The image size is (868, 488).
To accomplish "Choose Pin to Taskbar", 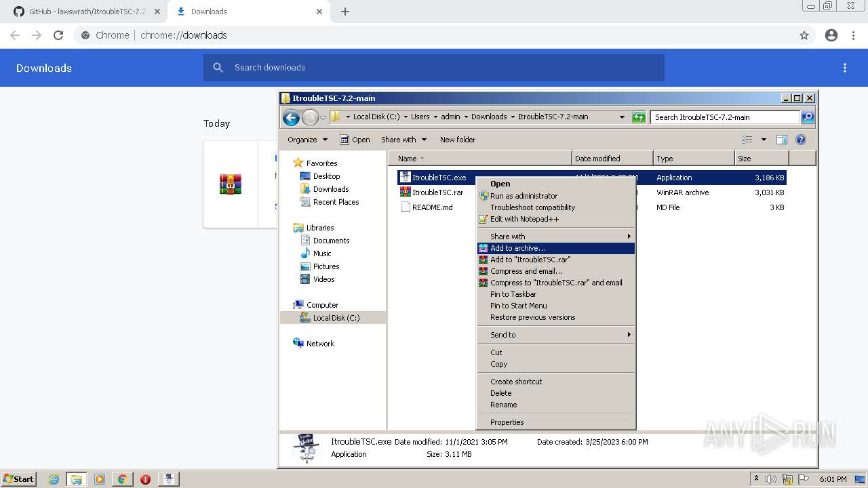I will click(x=556, y=294).
